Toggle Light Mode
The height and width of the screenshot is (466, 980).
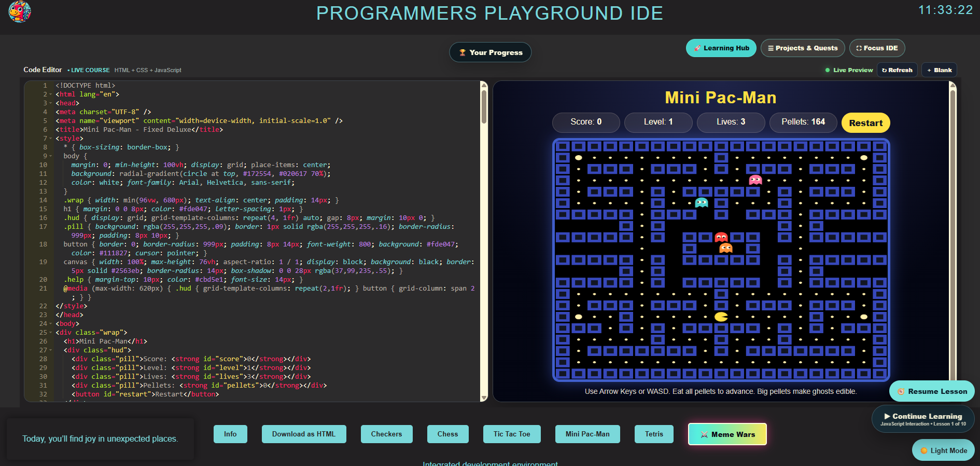[x=943, y=450]
